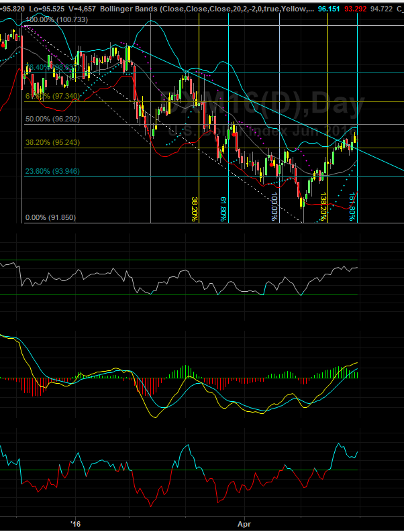Screen dimensions: 404x532
Task: Click the cyan 161.80% time zone label
Action: (352, 207)
